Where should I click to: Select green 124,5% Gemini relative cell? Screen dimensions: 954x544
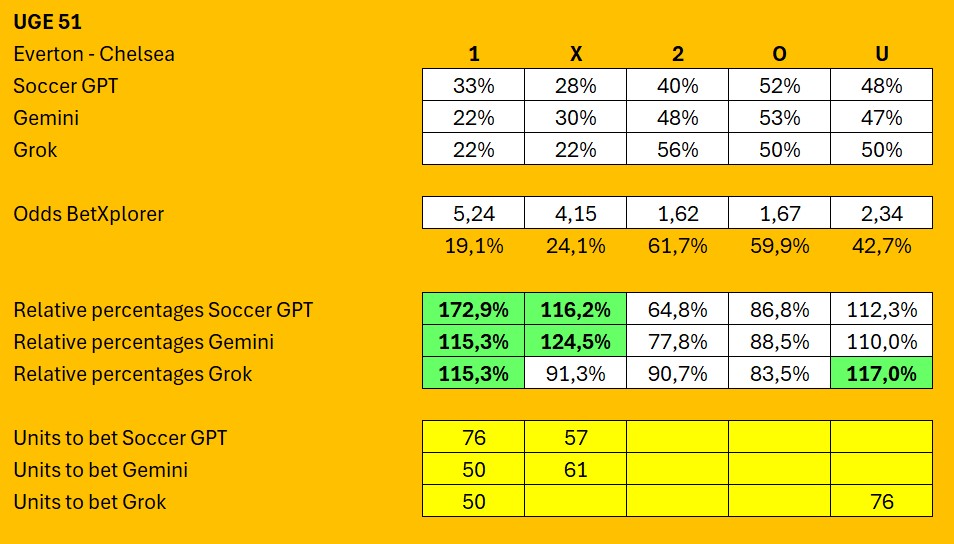(x=576, y=341)
